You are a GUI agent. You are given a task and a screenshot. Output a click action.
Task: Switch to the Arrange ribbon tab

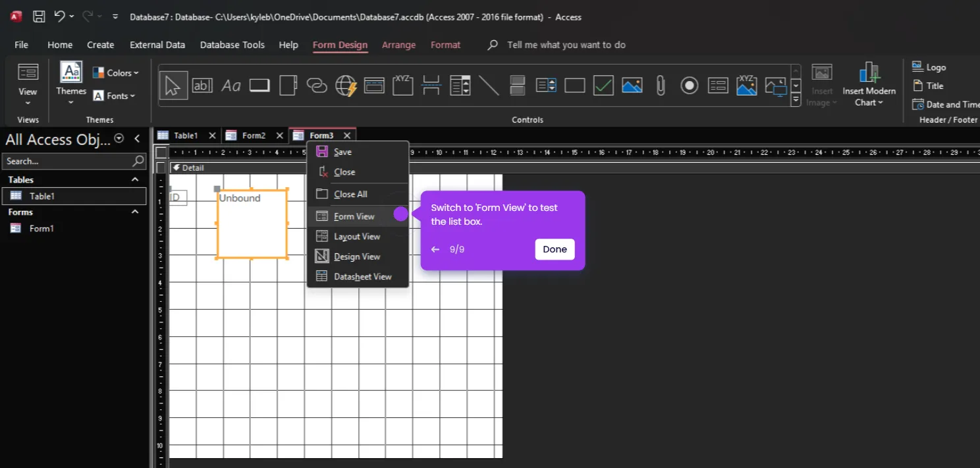point(398,45)
